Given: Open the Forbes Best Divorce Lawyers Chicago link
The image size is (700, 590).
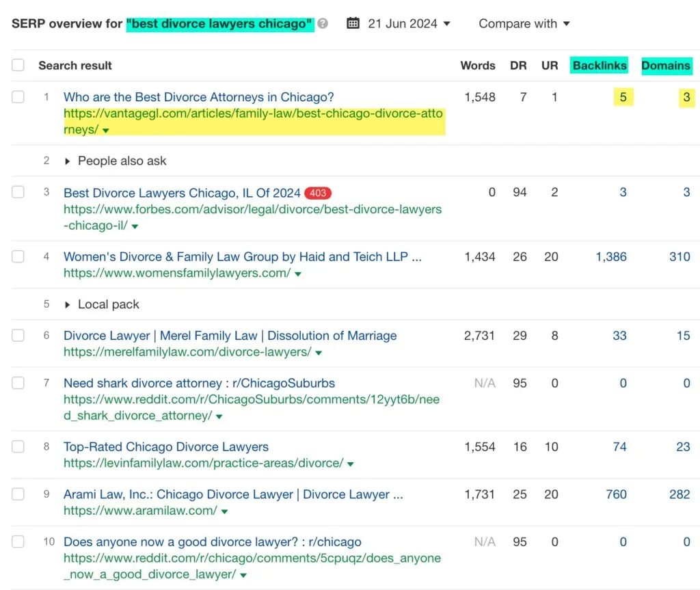Looking at the screenshot, I should [x=182, y=193].
